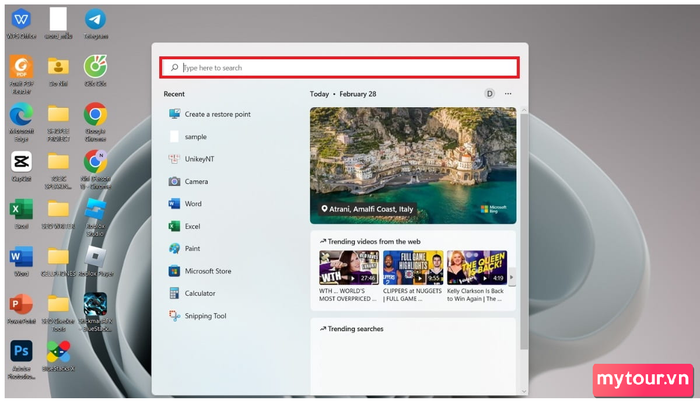Click the search panel scroll down arrow
The image size is (700, 405).
524,391
